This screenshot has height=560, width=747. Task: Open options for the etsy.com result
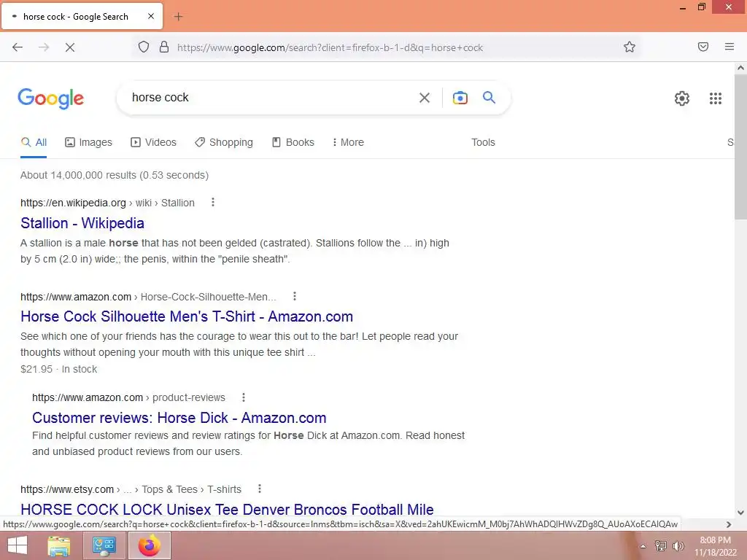[x=260, y=489]
